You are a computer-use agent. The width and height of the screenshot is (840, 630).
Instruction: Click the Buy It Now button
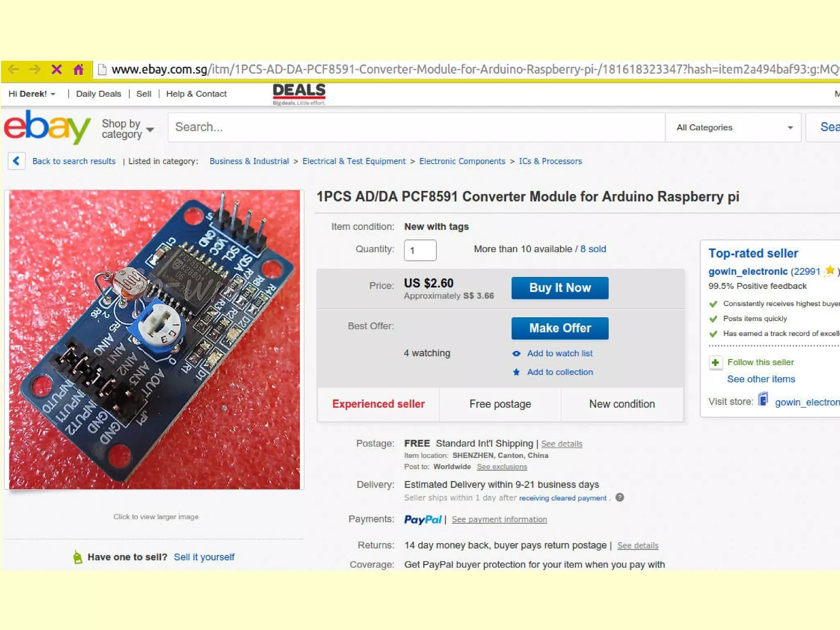[x=560, y=288]
